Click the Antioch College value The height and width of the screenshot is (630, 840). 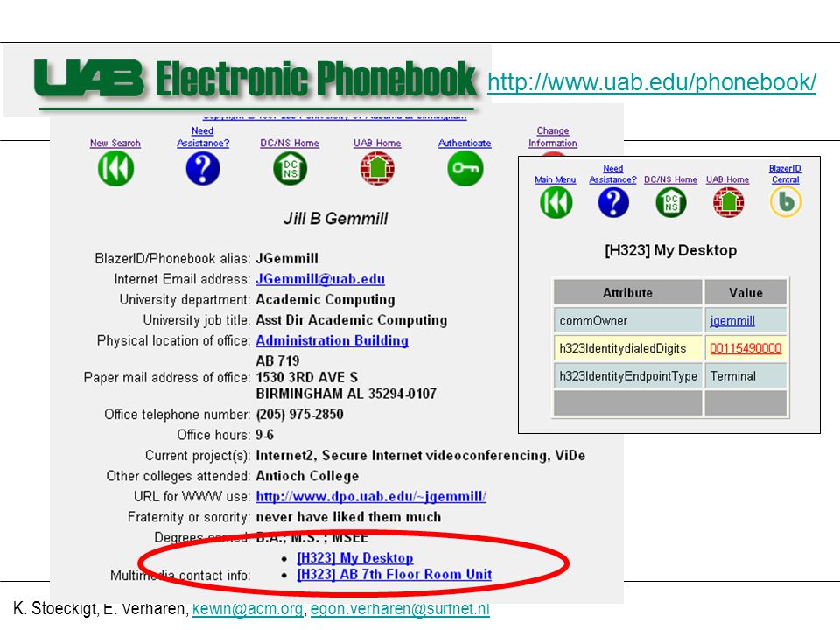[x=307, y=476]
